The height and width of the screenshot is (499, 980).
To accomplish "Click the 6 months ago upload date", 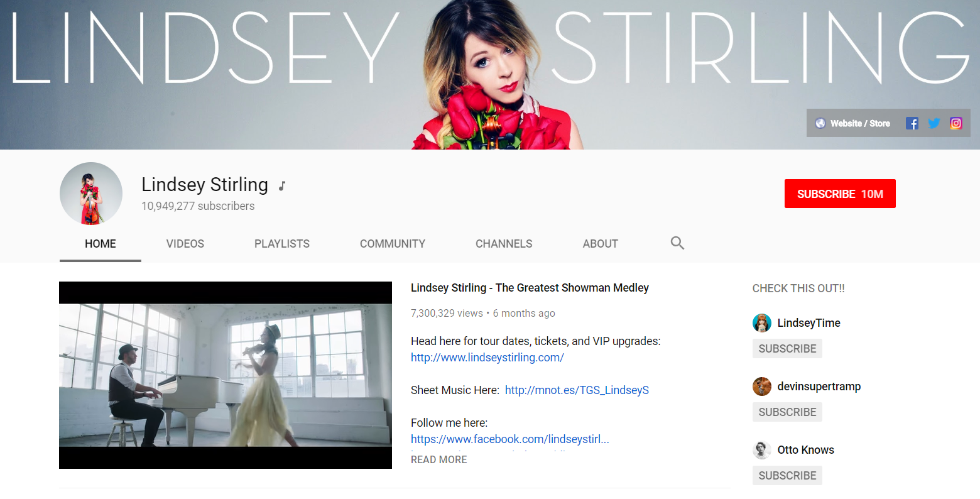I will (x=524, y=313).
